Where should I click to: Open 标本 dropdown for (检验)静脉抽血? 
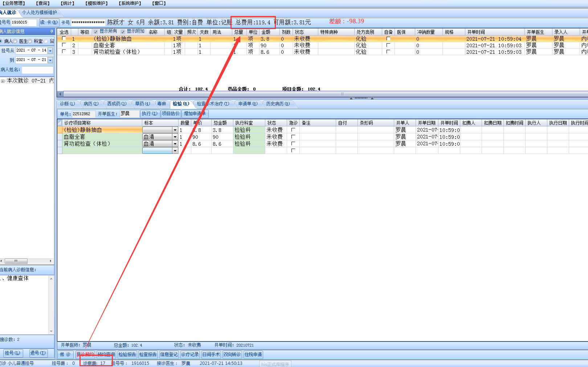point(175,130)
